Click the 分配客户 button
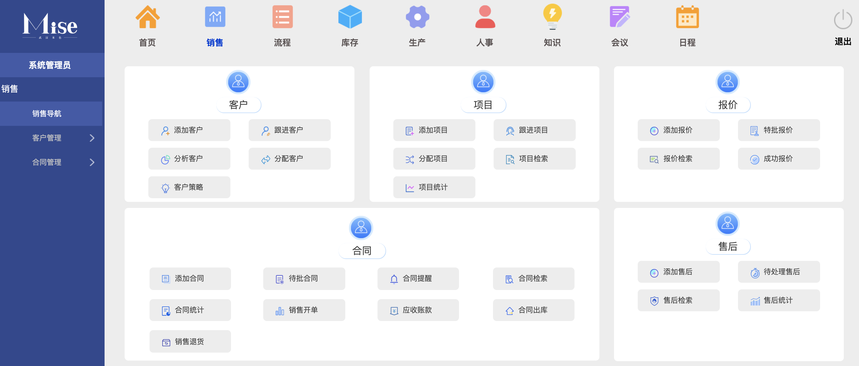Screen dimensions: 859x366 point(290,159)
